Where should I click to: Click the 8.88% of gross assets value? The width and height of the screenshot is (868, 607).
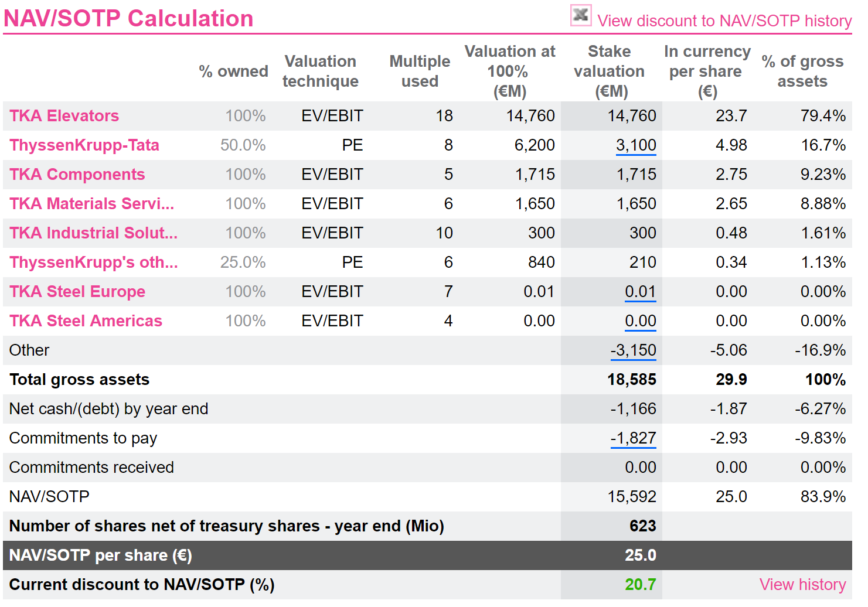coord(823,204)
